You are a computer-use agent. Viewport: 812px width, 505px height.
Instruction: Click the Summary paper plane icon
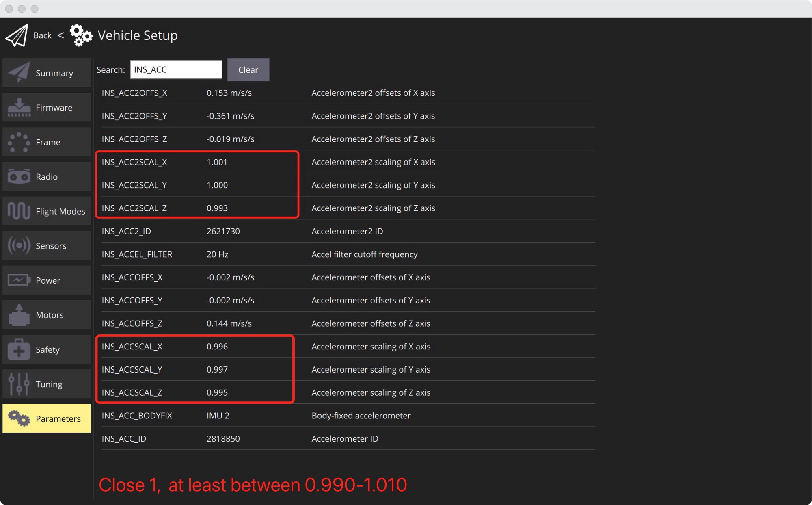[x=19, y=73]
